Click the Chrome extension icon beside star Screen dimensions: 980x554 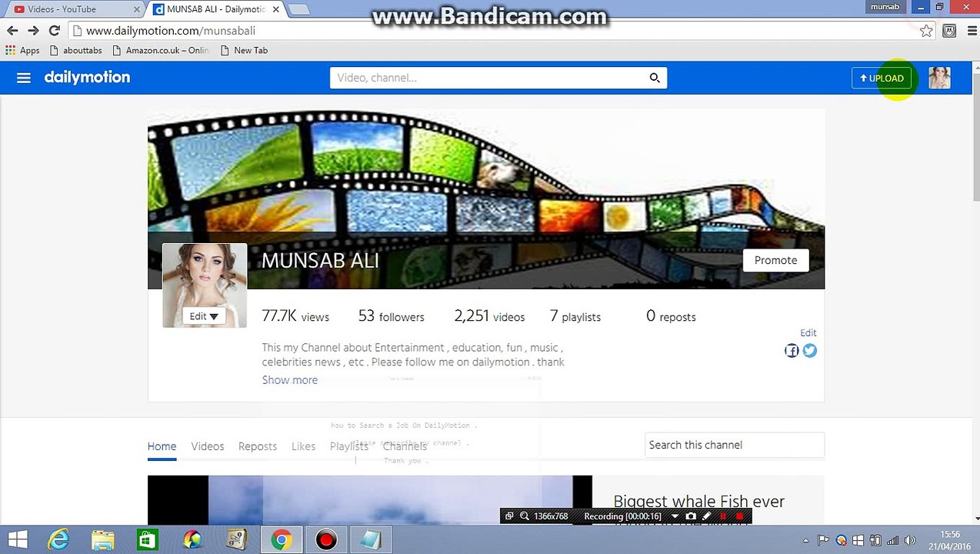(x=949, y=31)
